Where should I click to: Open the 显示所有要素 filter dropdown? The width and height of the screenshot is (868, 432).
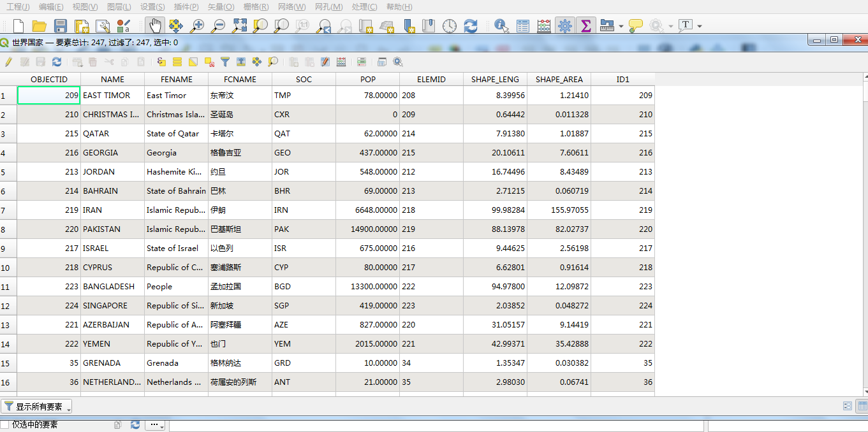click(36, 407)
